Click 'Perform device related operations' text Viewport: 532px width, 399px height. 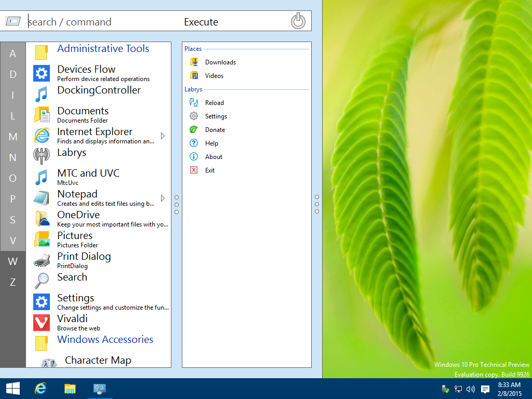pos(103,79)
